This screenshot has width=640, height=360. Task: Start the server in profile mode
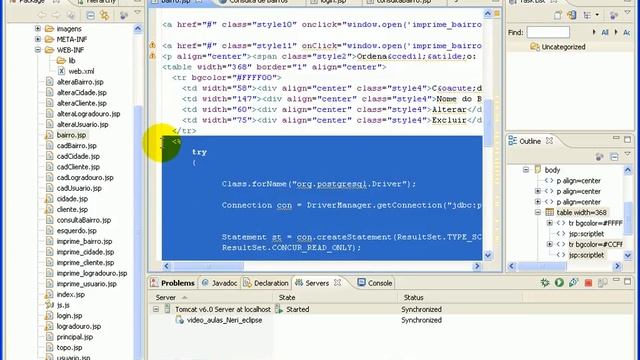click(573, 282)
